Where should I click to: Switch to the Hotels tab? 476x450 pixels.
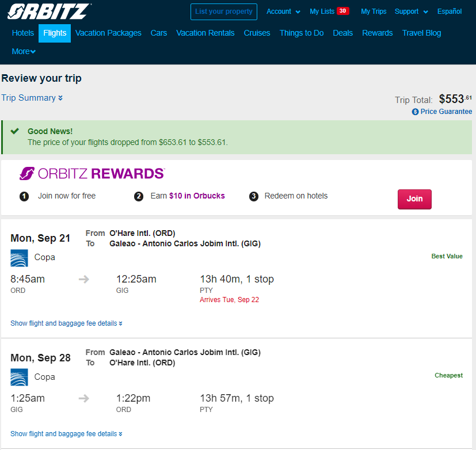(x=23, y=33)
